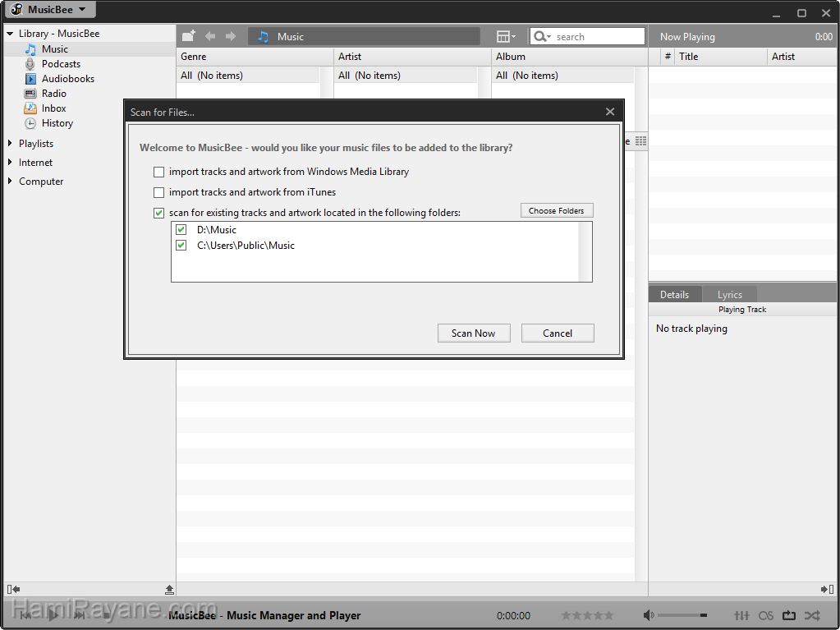This screenshot has width=840, height=630.
Task: Open the MusicBee main menu dropdown
Action: coord(49,10)
